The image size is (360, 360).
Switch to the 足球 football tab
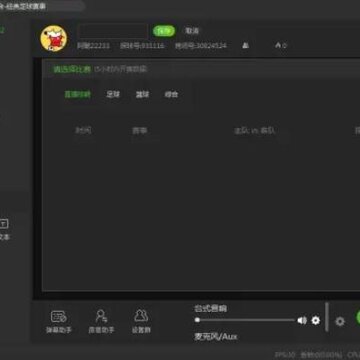click(x=113, y=95)
